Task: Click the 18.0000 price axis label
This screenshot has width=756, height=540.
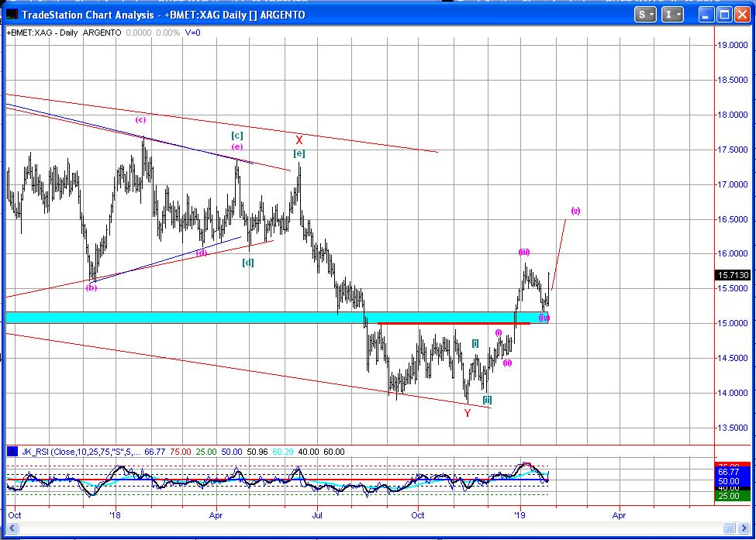Action: [x=733, y=115]
